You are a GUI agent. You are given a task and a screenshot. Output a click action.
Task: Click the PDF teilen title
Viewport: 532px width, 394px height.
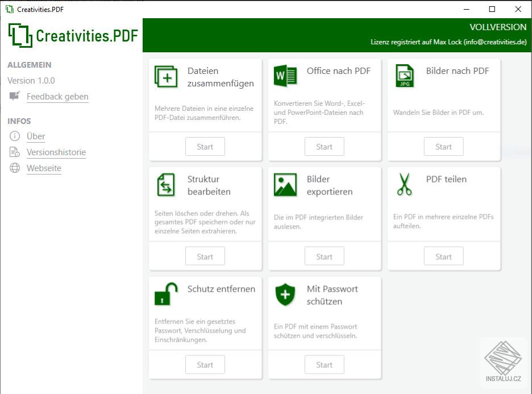pyautogui.click(x=446, y=179)
